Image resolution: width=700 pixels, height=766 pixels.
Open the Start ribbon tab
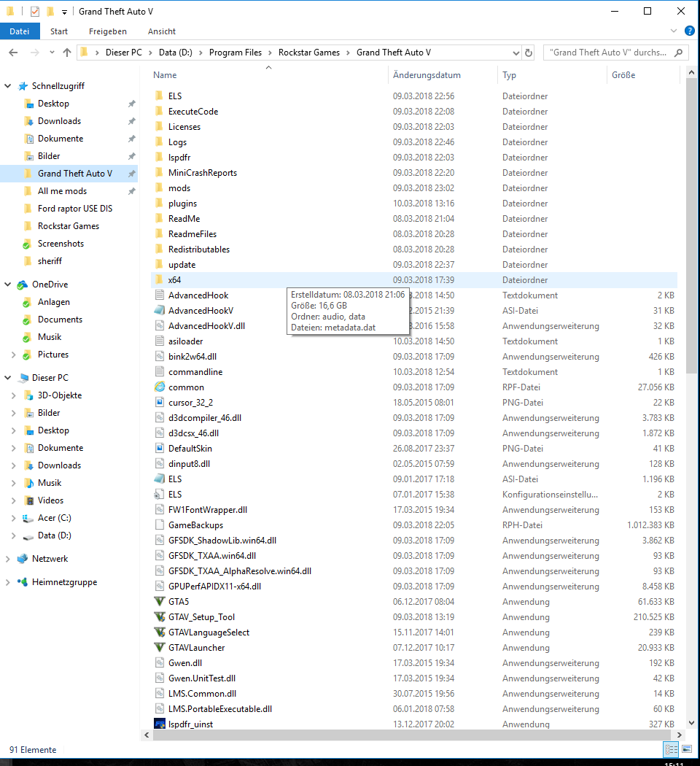(59, 31)
